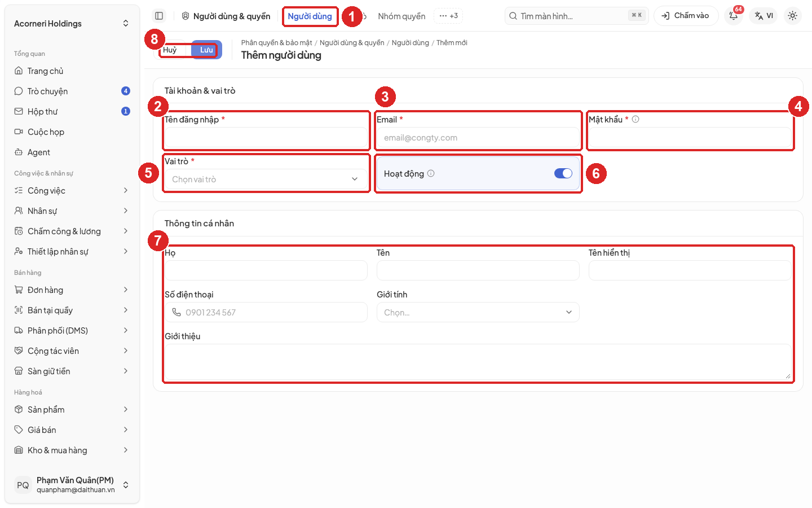812x508 pixels.
Task: Open Trò chuyện chat item
Action: point(72,91)
